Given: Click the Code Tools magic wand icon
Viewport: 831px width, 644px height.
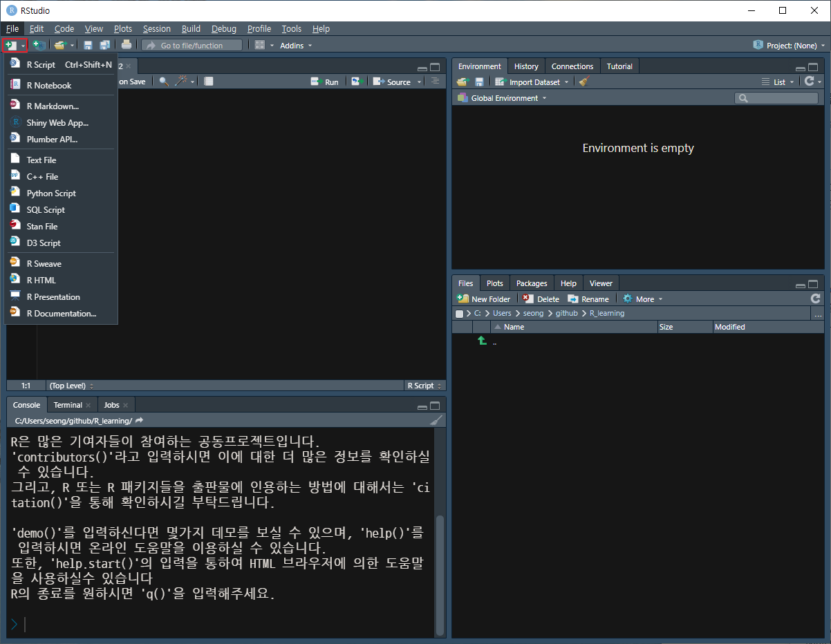Looking at the screenshot, I should pyautogui.click(x=181, y=82).
